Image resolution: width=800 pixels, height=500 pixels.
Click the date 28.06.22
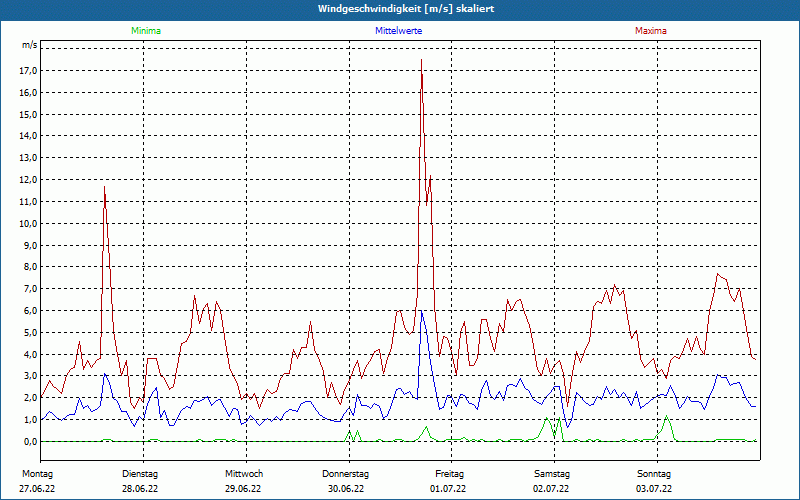[140, 489]
